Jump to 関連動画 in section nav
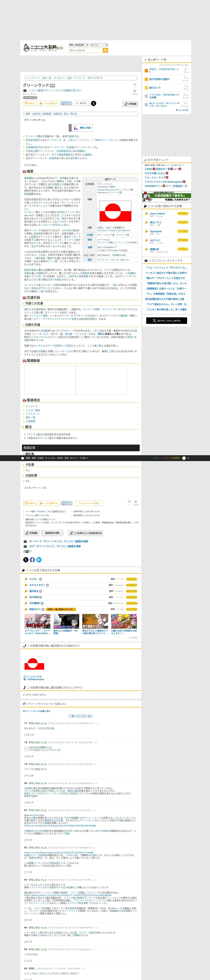This screenshot has height=980, width=210. pos(47,114)
